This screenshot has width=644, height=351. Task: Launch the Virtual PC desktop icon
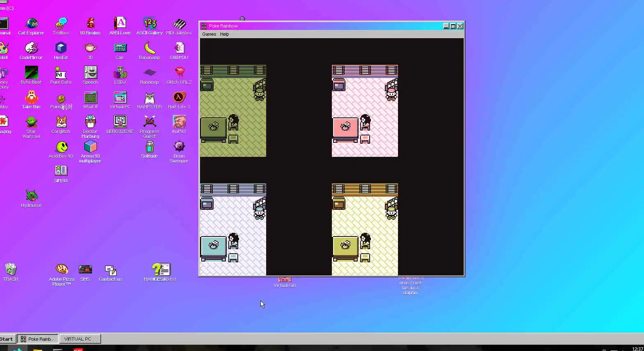(x=120, y=100)
